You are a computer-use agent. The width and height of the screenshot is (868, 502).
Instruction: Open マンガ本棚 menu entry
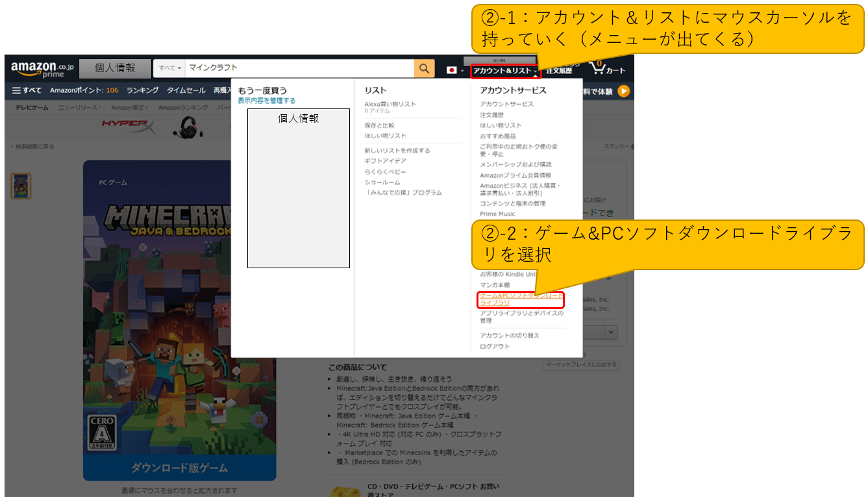point(495,285)
